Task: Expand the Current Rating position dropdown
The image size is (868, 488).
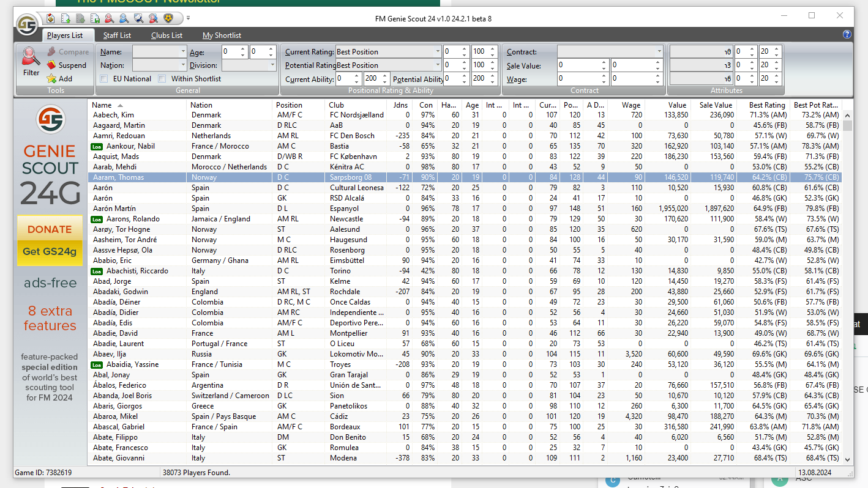Action: click(437, 52)
